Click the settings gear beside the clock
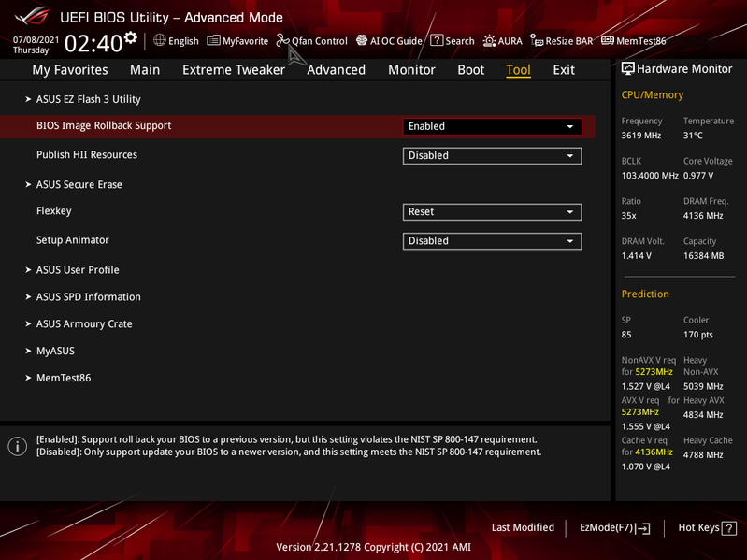Viewport: 747px width, 560px height. [131, 37]
